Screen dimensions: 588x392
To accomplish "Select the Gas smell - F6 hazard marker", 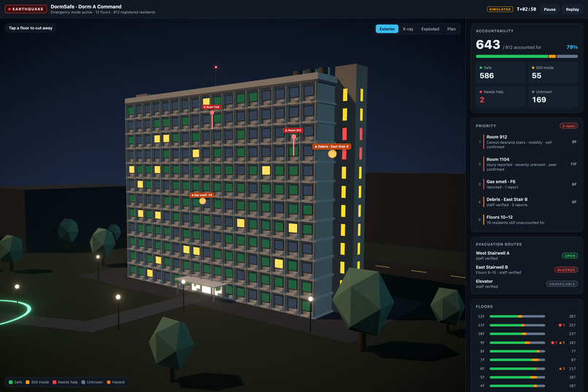I will (202, 195).
